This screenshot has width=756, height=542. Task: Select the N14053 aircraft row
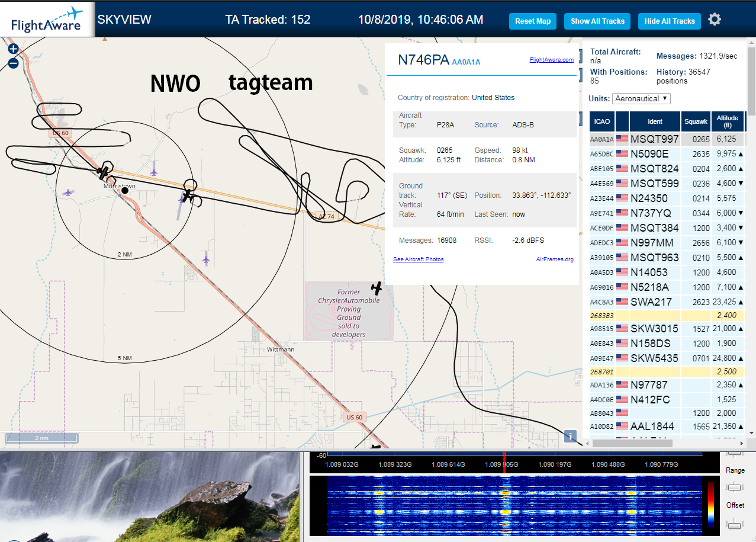[x=667, y=272]
